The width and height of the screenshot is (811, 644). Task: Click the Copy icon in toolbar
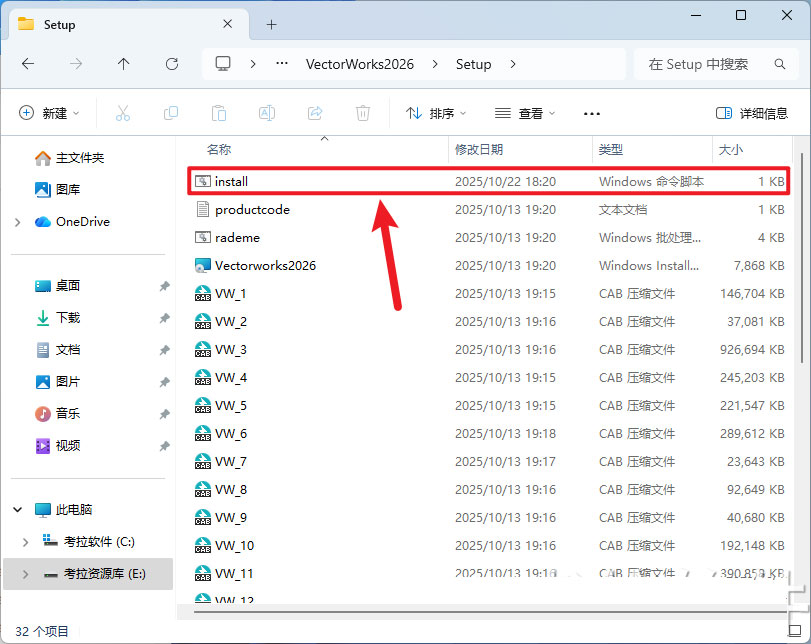click(171, 114)
